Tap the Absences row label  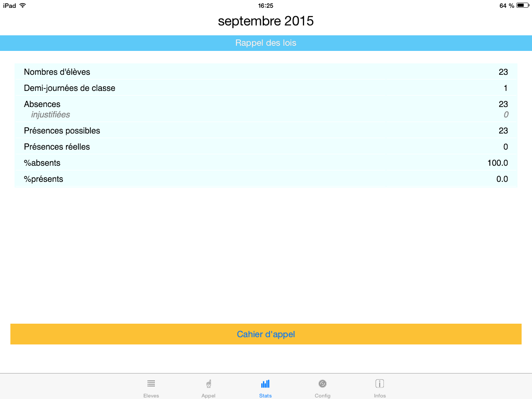[42, 104]
